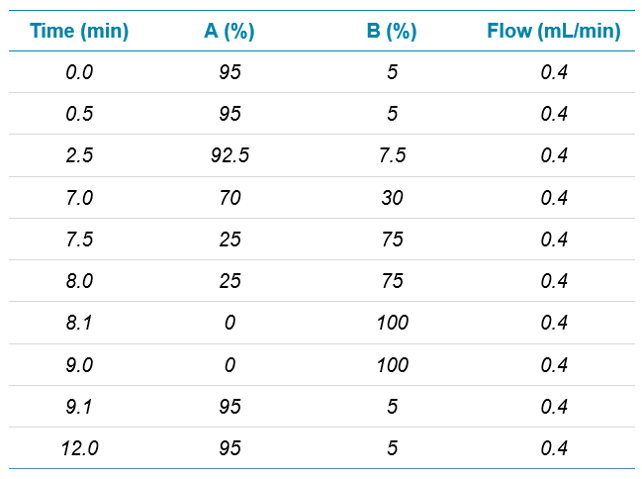
Task: Click the 9.1 time cell
Action: [79, 407]
